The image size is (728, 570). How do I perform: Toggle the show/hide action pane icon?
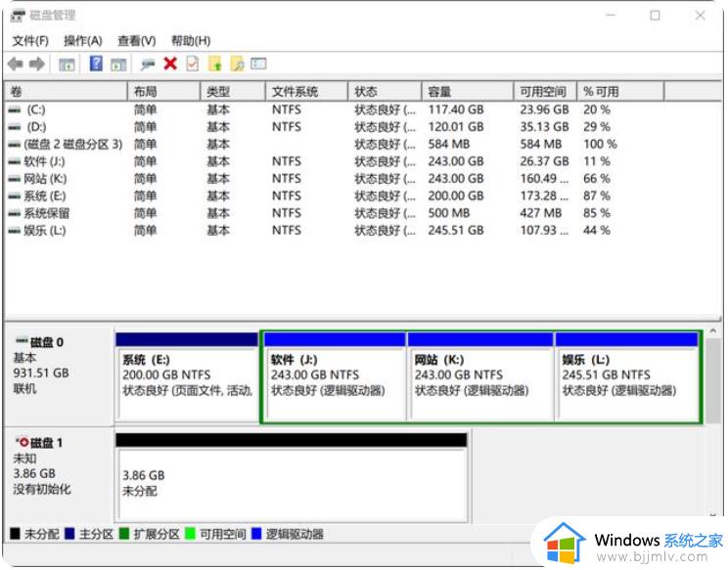pos(118,64)
